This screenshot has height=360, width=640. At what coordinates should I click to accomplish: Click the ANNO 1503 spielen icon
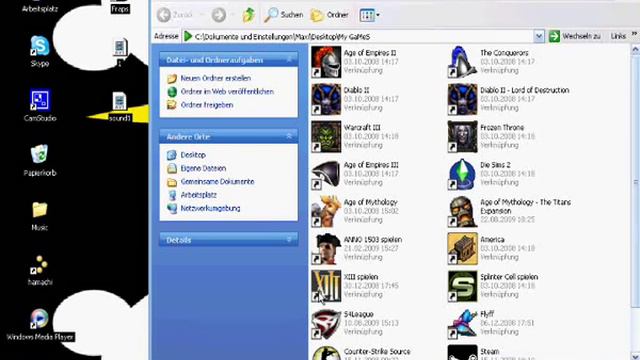[x=326, y=249]
